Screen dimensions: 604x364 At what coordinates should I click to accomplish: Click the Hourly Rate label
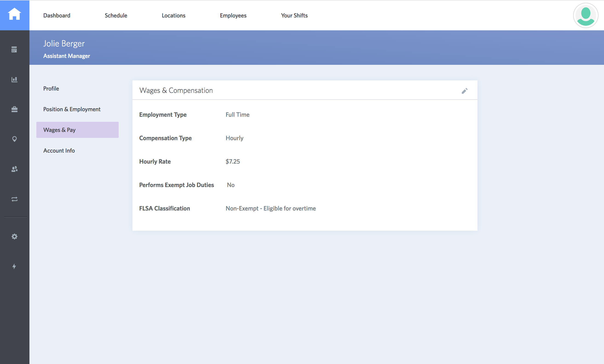pos(155,162)
